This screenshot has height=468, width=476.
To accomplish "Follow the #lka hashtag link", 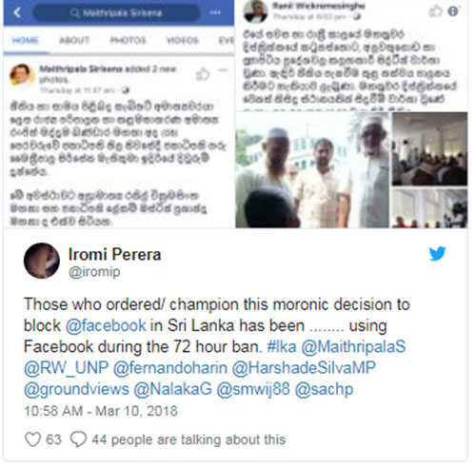I will coord(282,346).
